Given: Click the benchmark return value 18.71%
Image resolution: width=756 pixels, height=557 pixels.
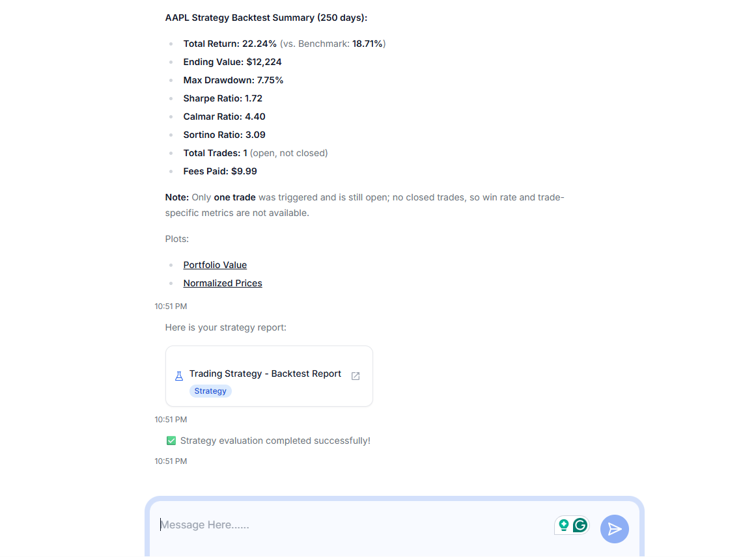Looking at the screenshot, I should click(x=369, y=44).
